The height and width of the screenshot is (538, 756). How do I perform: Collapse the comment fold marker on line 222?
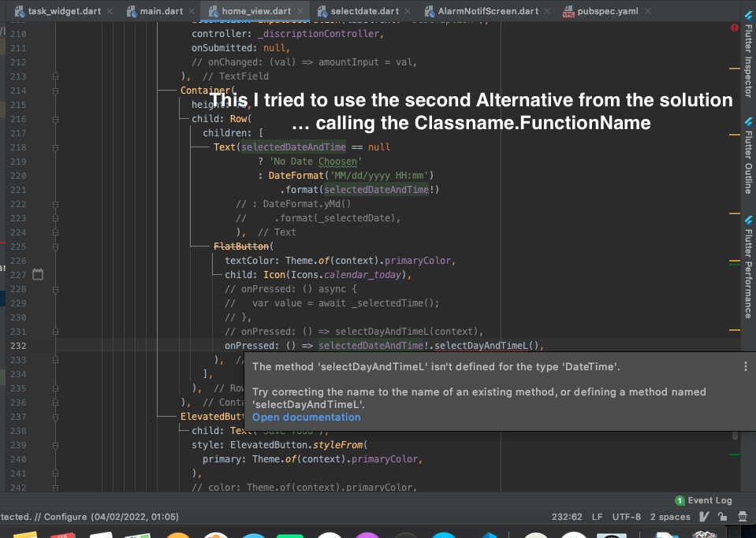pyautogui.click(x=55, y=204)
